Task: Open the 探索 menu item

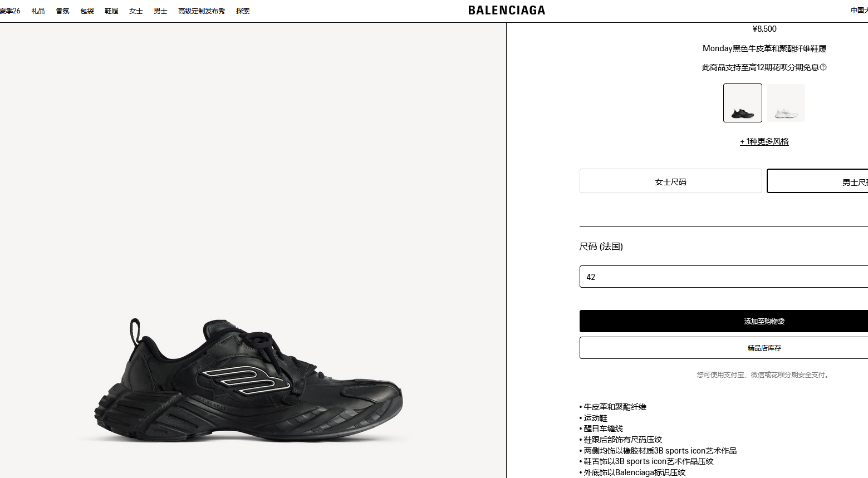Action: [x=243, y=11]
